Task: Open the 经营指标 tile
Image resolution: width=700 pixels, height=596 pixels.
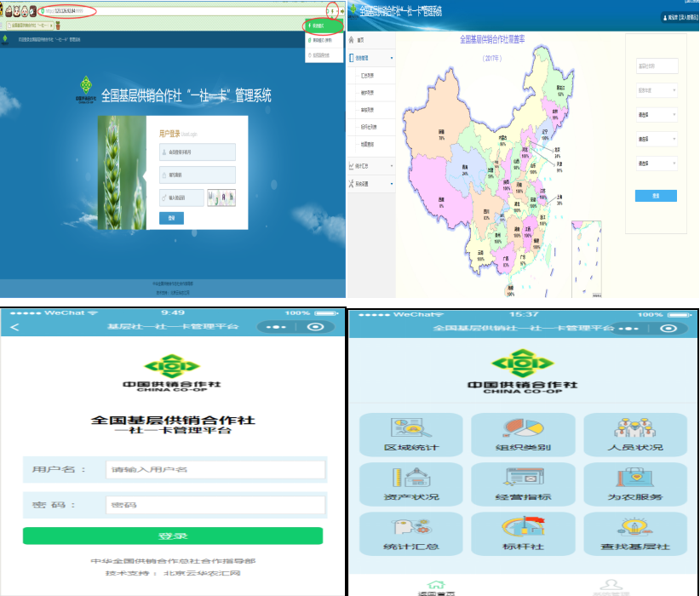Action: coord(523,484)
